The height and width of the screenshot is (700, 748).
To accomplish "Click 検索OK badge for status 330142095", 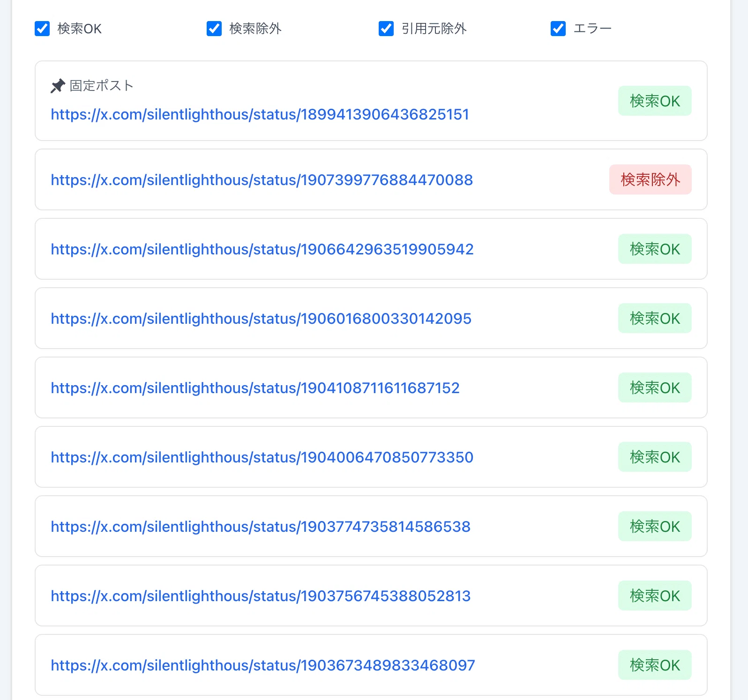I will pos(655,318).
